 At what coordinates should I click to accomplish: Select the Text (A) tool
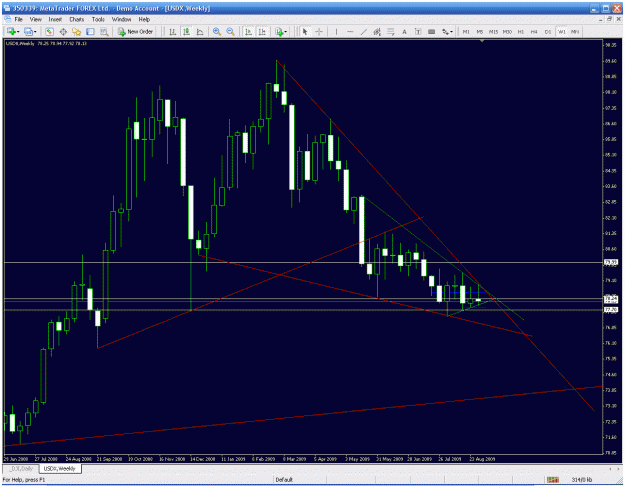click(x=404, y=31)
